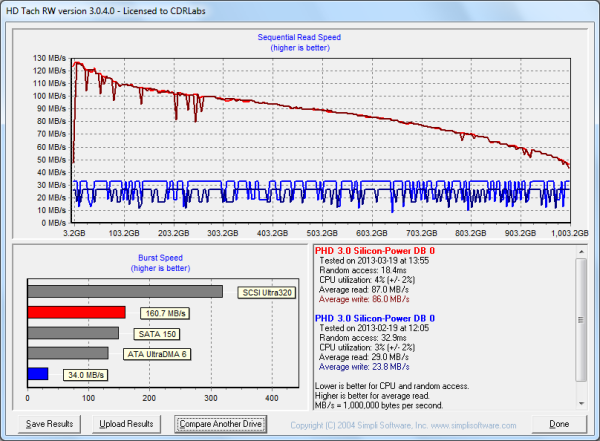The image size is (600, 441).
Task: Select the blue burst speed bar
Action: click(38, 374)
